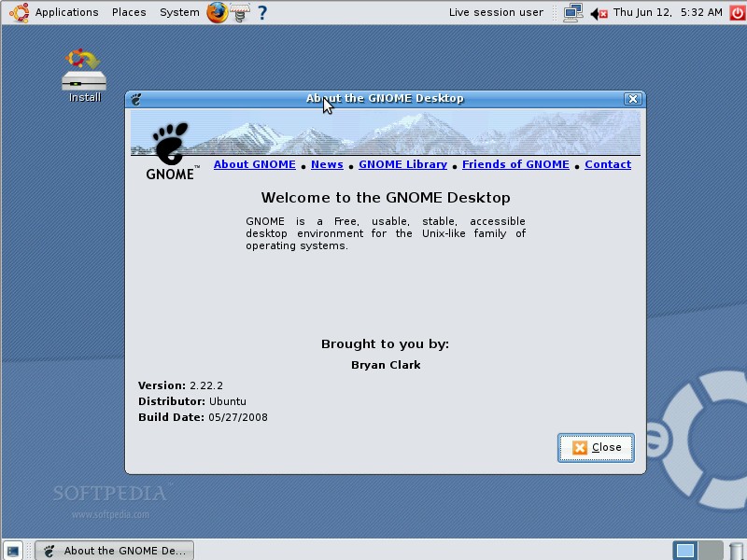Click the show desktop icon in bottom panel
747x560 pixels.
coord(12,550)
